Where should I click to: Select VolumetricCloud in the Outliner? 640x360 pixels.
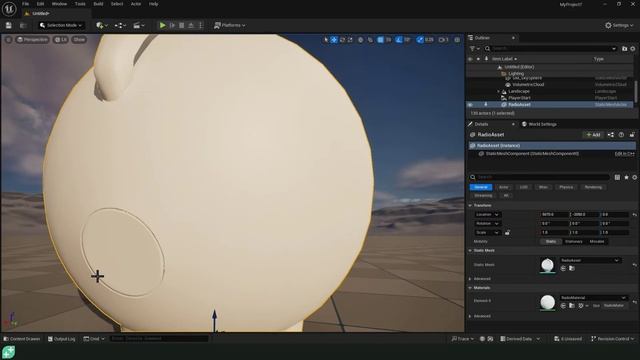click(x=528, y=84)
